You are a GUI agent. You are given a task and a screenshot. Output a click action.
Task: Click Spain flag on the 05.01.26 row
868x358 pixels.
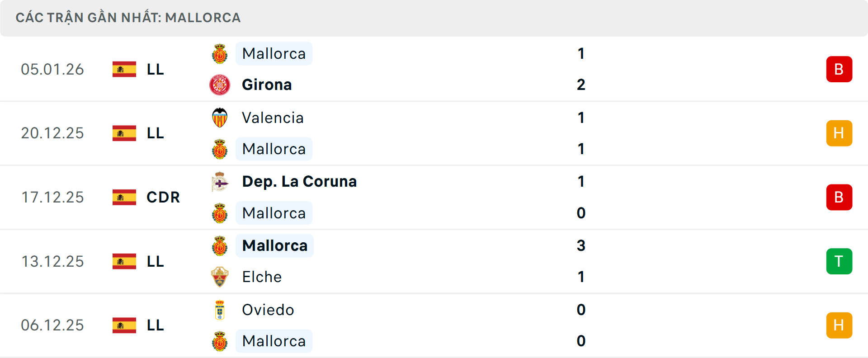124,69
